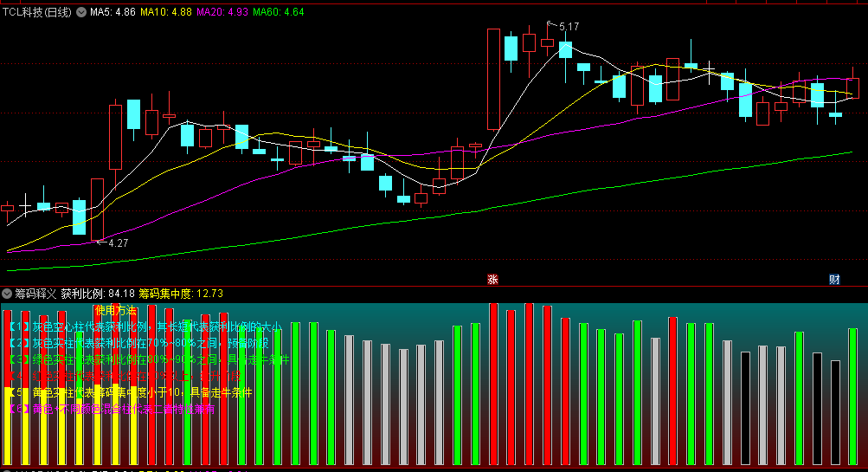Click legend line 【4】红色实柱 拉升阶段
868x472 pixels.
(125, 376)
